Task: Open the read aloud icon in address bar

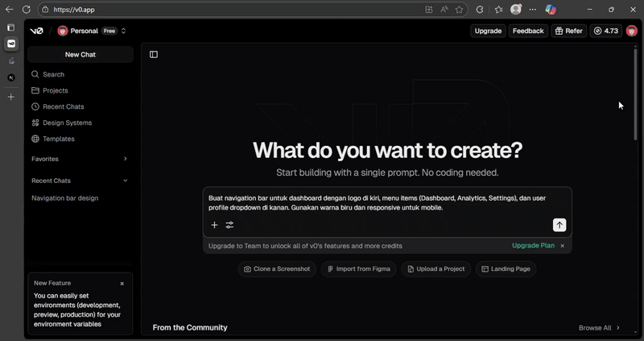Action: click(444, 10)
